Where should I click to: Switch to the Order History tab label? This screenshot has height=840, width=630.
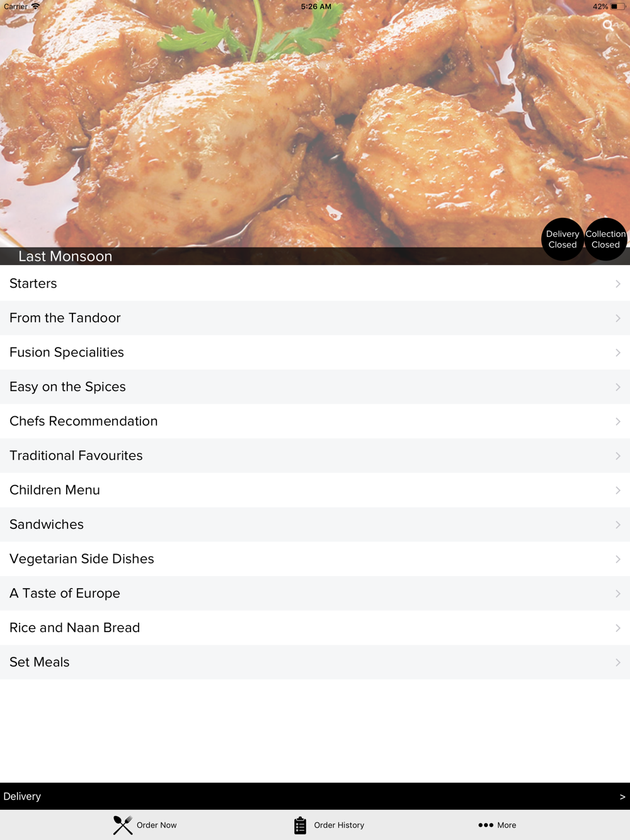[339, 825]
